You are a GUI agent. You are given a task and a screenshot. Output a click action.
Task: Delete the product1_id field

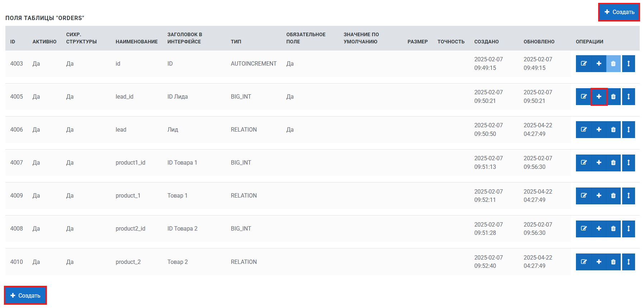[613, 163]
